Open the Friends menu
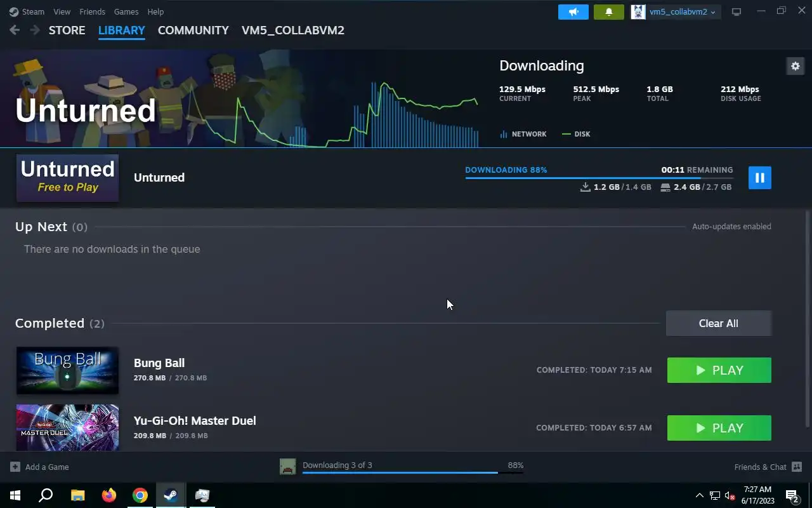Screen dimensions: 812x508 pyautogui.click(x=92, y=11)
